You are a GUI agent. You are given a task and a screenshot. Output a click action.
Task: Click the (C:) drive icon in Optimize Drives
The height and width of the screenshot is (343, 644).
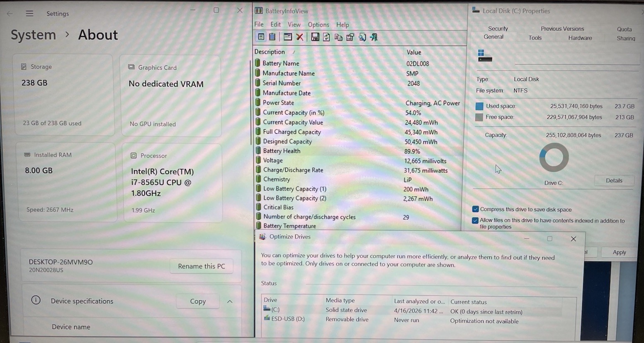267,309
